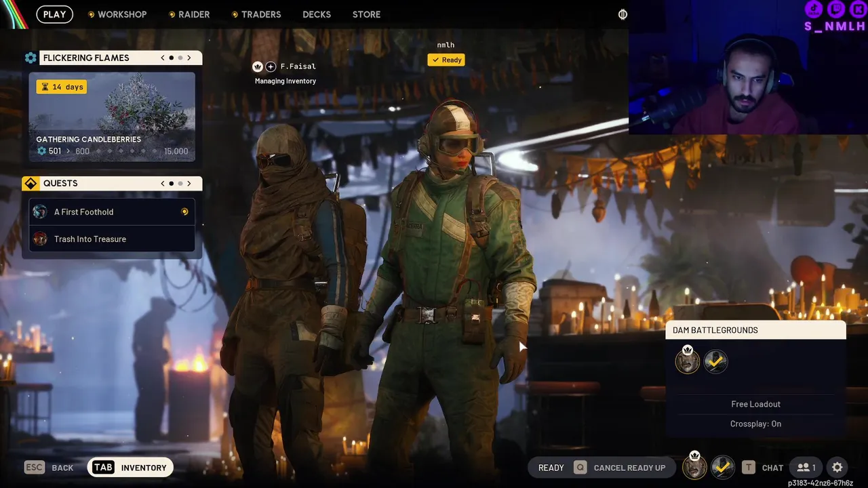Viewport: 868px width, 488px height.
Task: Click the F.Faisal player name
Action: [x=298, y=66]
